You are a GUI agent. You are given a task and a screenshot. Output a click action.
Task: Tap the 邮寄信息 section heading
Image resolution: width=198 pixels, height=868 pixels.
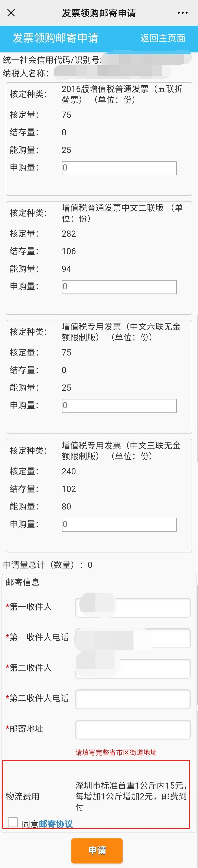23,582
